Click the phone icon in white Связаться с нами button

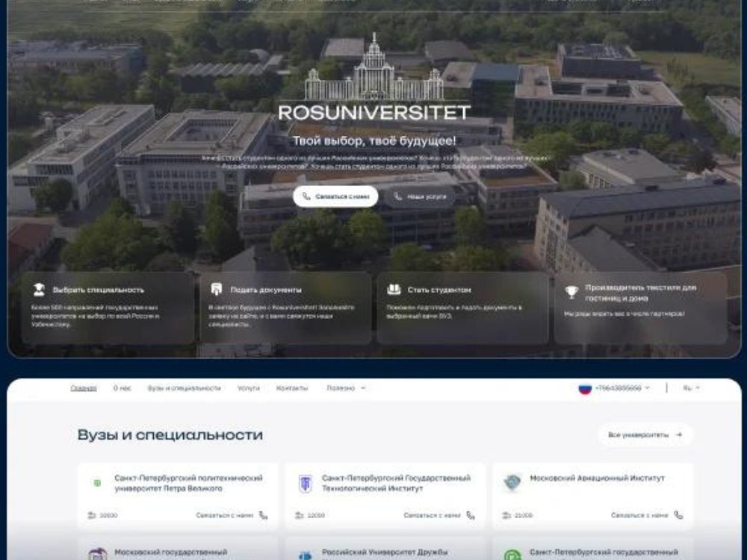point(306,196)
